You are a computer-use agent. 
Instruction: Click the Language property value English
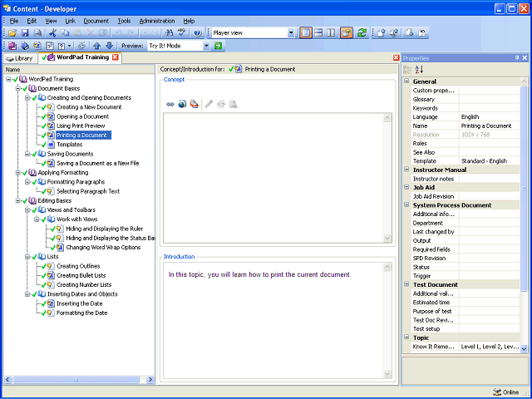470,116
